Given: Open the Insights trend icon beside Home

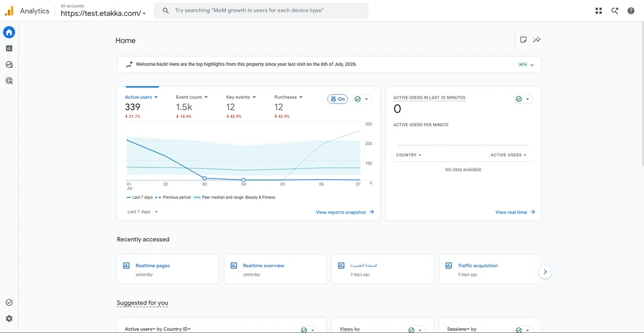Looking at the screenshot, I should pos(537,40).
